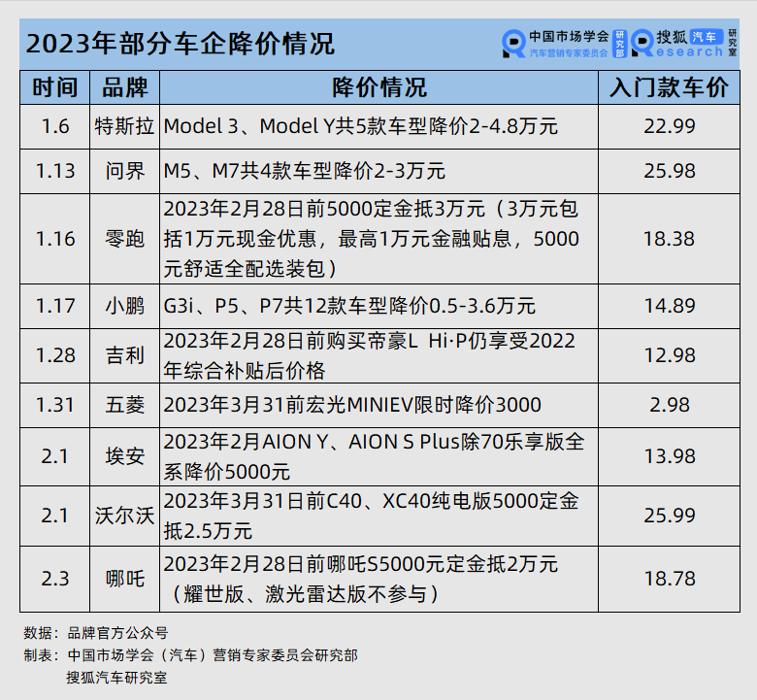The width and height of the screenshot is (757, 700).
Task: Select the 沃尔沃 row date 2.1
Action: [55, 516]
